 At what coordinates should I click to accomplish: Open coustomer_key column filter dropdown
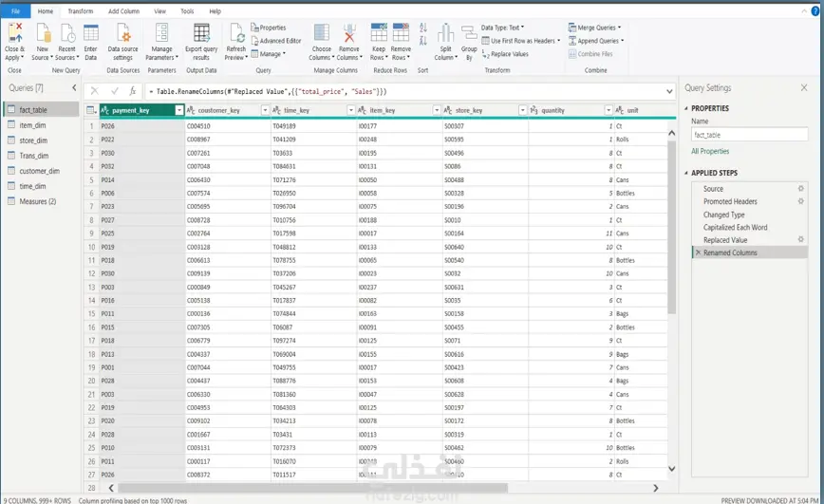265,110
